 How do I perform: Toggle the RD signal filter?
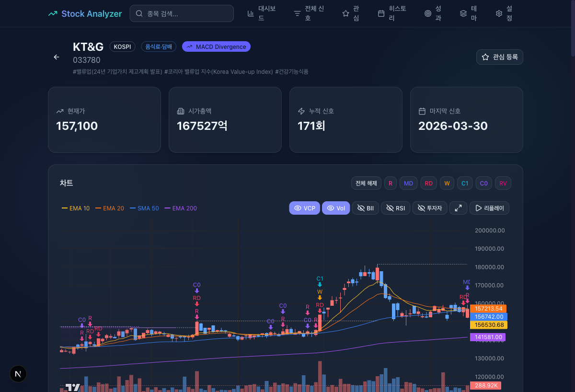(x=429, y=183)
